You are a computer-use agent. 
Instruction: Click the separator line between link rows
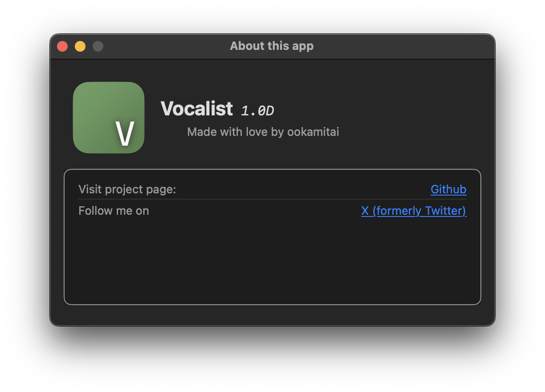pos(272,199)
